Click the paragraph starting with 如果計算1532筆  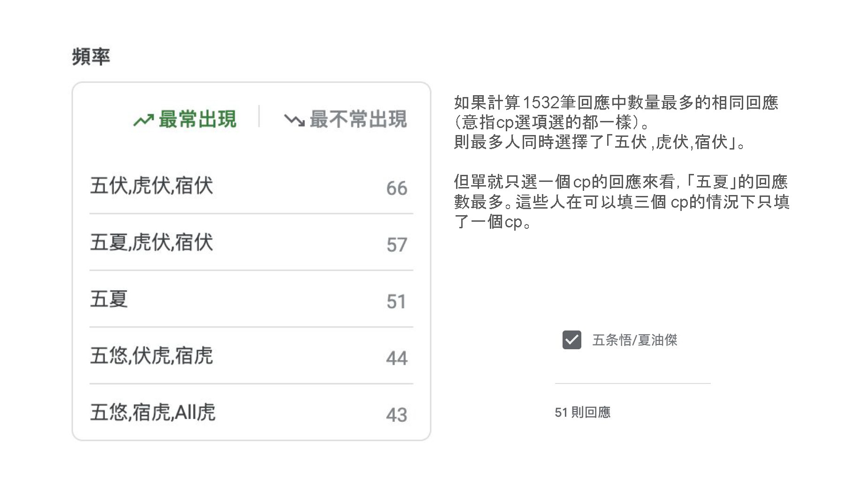(616, 122)
